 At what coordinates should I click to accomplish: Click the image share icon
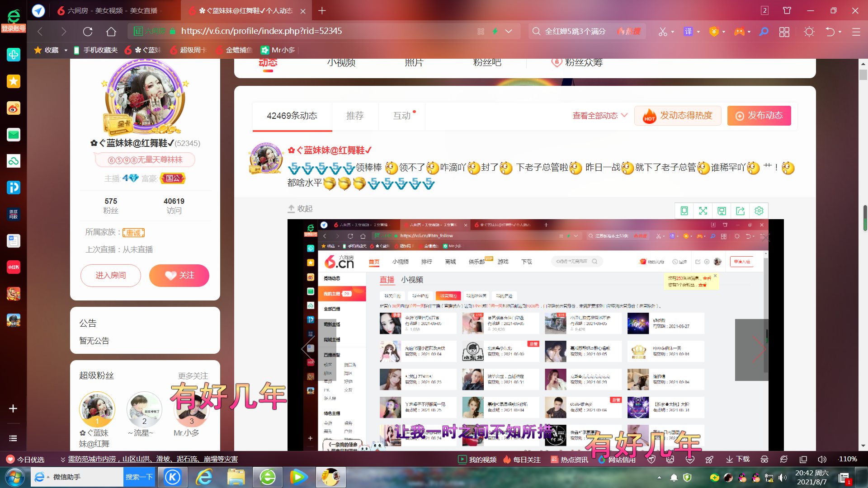(740, 211)
